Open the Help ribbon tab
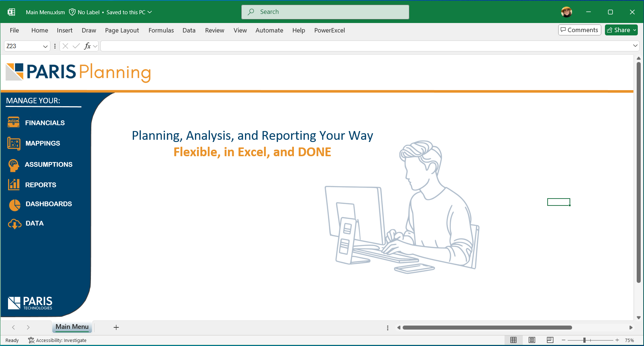644x346 pixels. 299,30
